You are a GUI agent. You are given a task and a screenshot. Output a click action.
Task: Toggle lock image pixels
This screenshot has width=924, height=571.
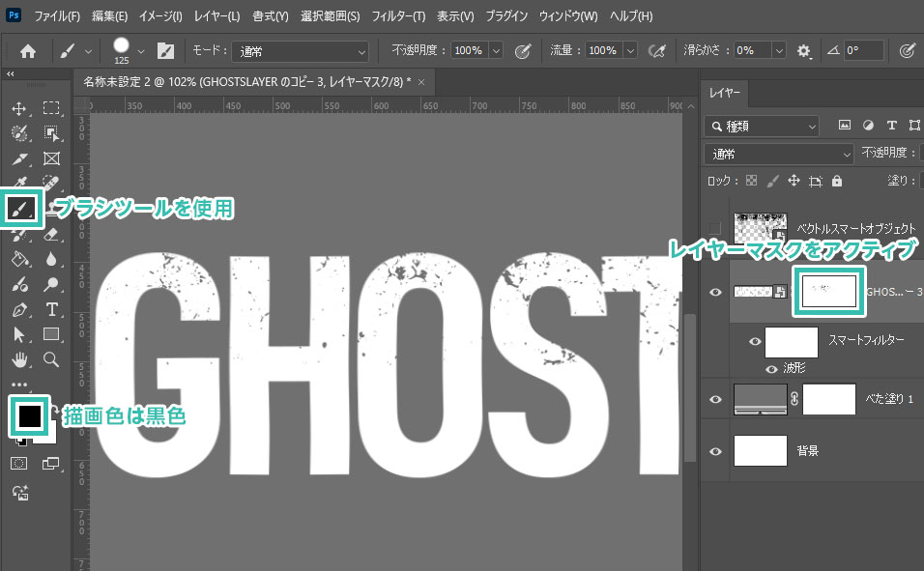pyautogui.click(x=772, y=181)
